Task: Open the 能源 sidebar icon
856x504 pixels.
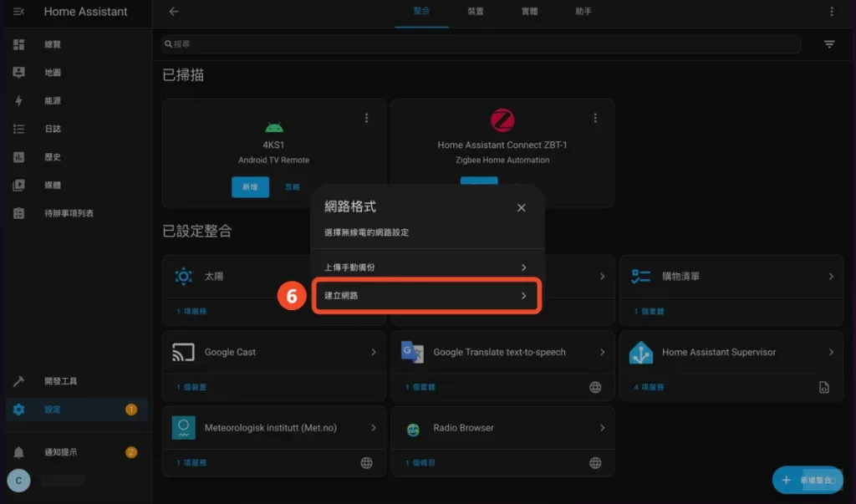Action: [18, 100]
